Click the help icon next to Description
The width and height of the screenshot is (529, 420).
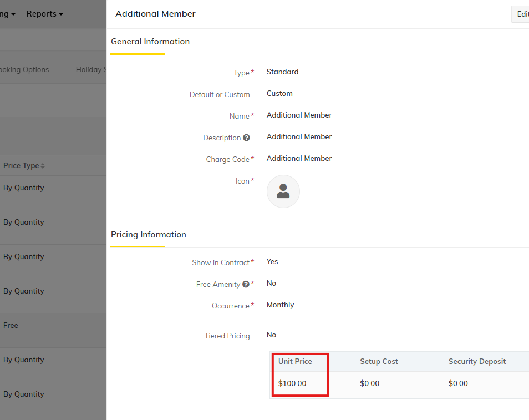pyautogui.click(x=246, y=138)
